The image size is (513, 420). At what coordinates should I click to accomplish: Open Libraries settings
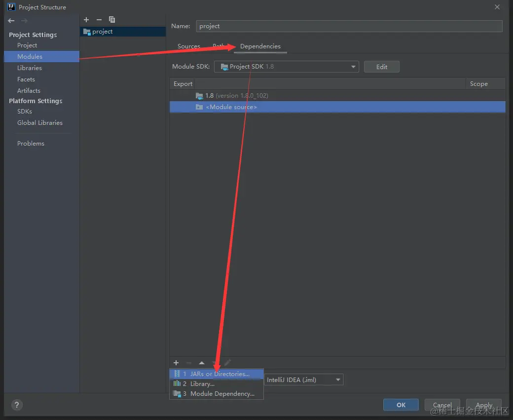tap(30, 68)
